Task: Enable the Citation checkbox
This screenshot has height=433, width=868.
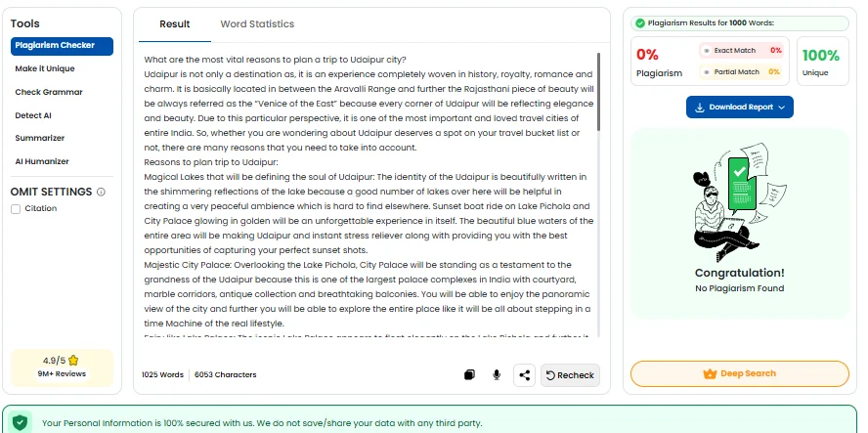Action: (x=16, y=209)
